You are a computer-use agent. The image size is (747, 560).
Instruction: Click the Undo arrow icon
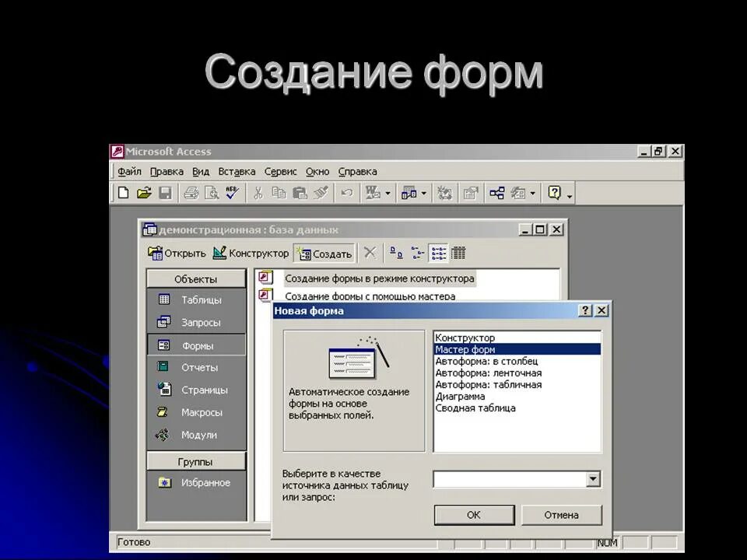tap(346, 193)
